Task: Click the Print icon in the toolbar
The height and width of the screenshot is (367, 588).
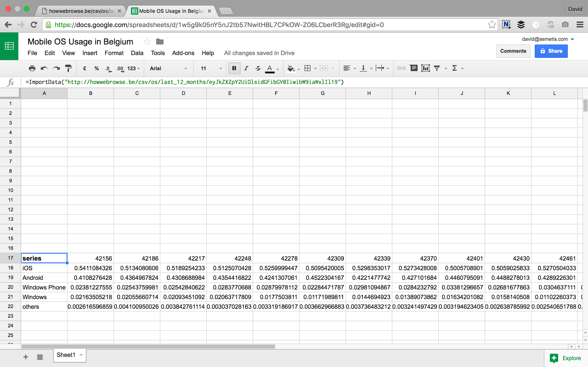Action: (32, 68)
